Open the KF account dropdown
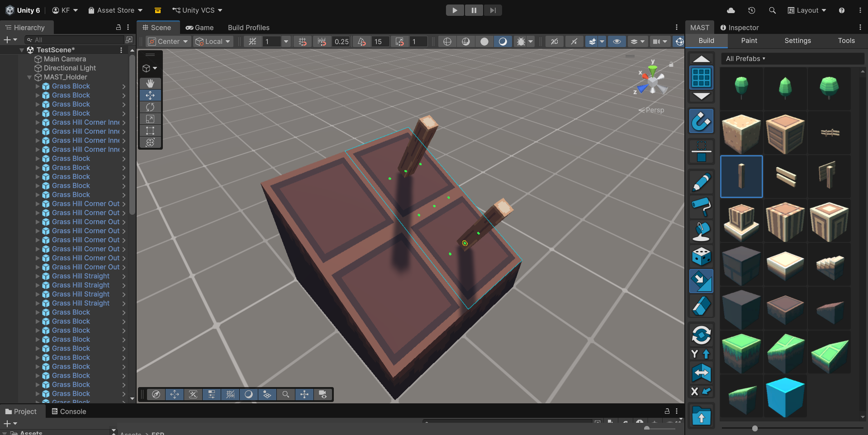The image size is (868, 435). coord(65,10)
